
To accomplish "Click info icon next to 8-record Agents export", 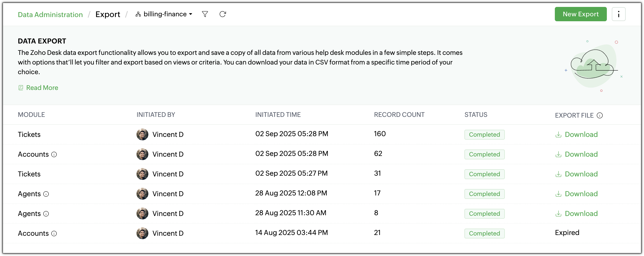I will 46,213.
